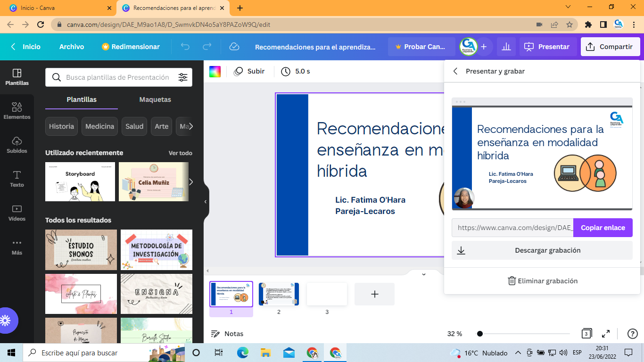This screenshot has width=644, height=362.
Task: Select slide 2 thumbnail
Action: click(279, 293)
